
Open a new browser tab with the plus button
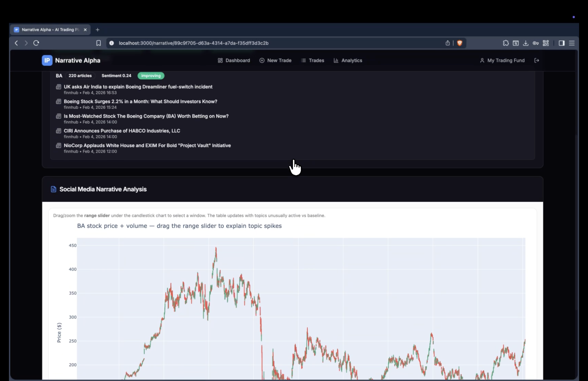pos(98,30)
